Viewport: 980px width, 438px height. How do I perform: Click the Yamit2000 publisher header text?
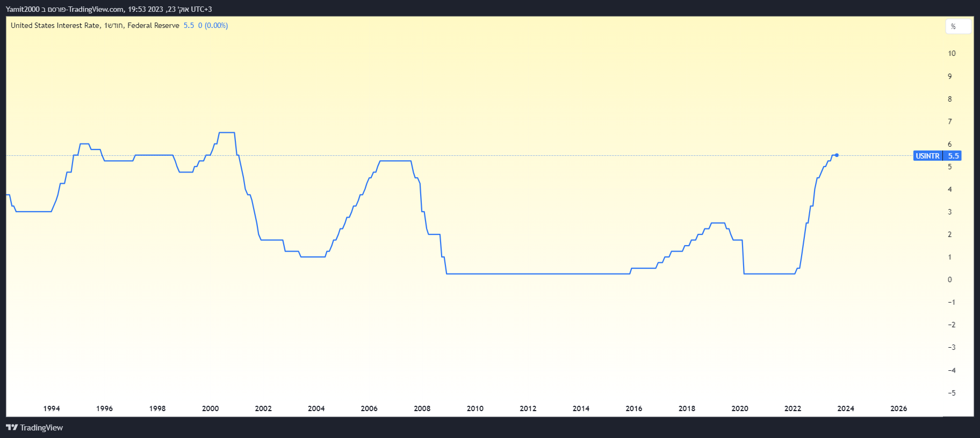[x=23, y=9]
